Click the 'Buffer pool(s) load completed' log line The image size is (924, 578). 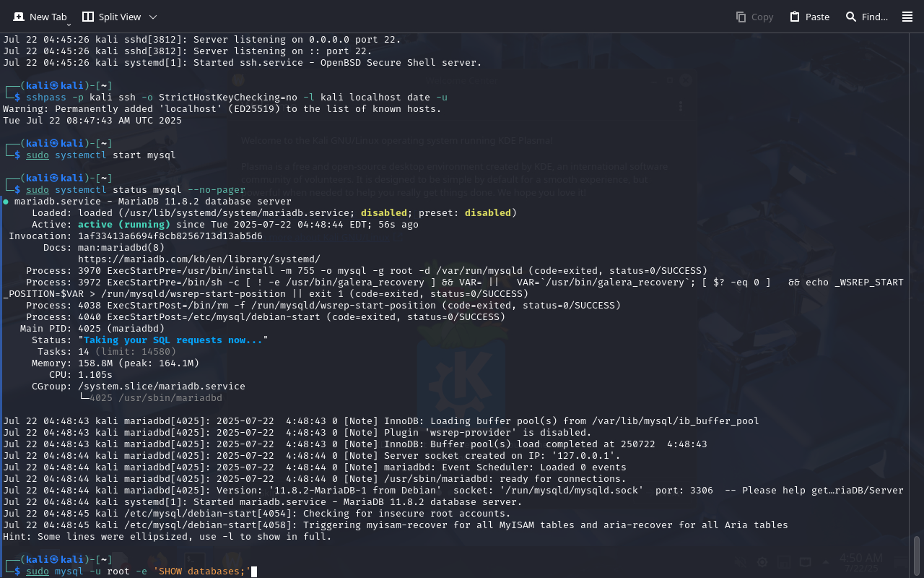coord(355,444)
